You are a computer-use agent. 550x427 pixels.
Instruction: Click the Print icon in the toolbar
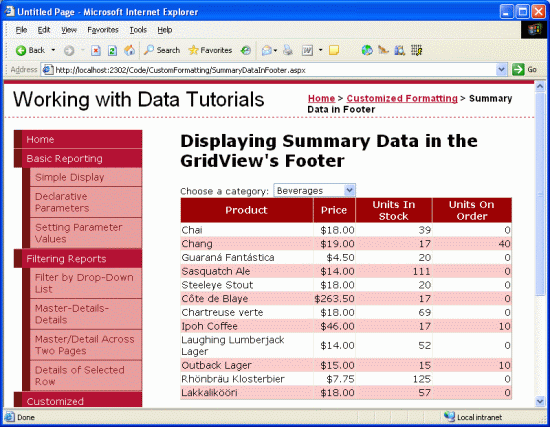tap(288, 51)
